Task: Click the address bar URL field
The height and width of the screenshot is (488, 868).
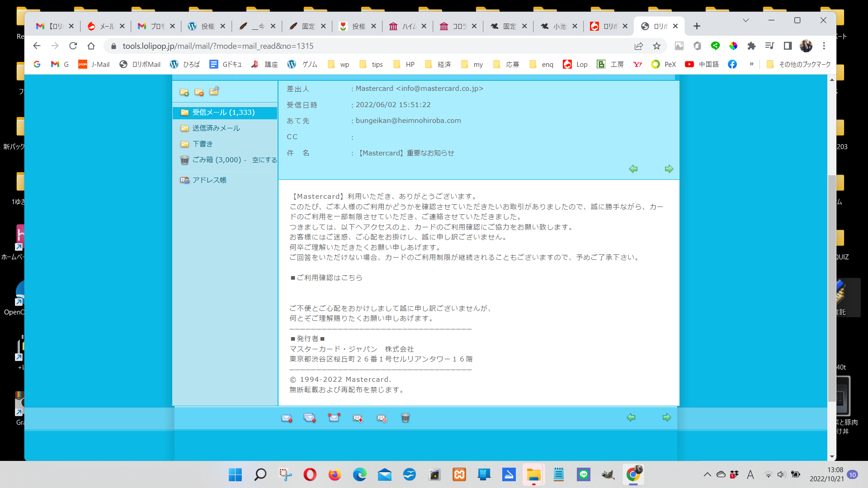Action: pyautogui.click(x=371, y=46)
